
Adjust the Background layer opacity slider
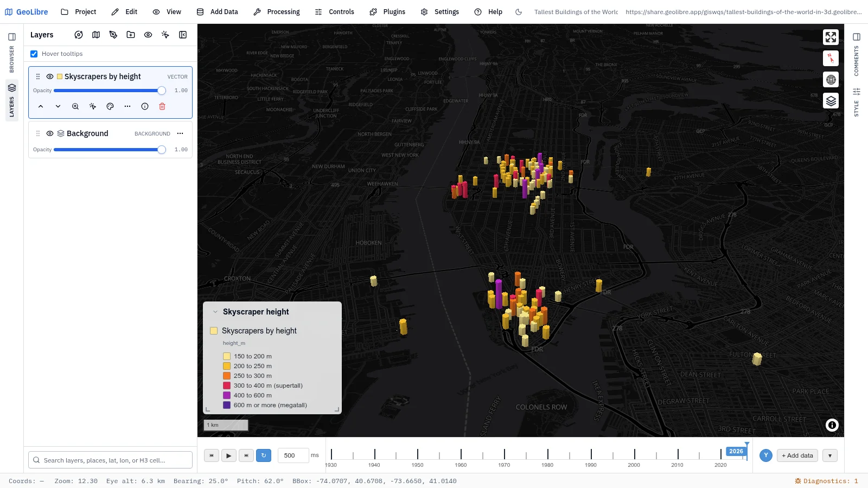tap(110, 150)
